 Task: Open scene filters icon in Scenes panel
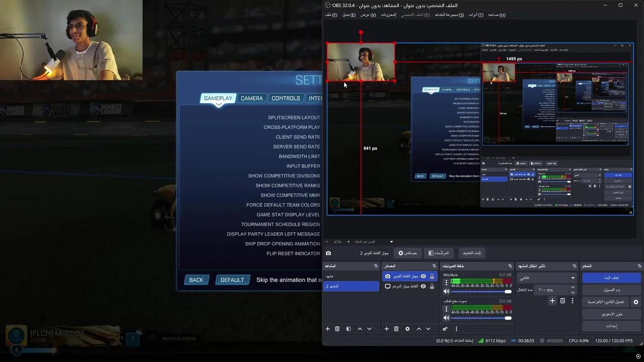pyautogui.click(x=348, y=329)
